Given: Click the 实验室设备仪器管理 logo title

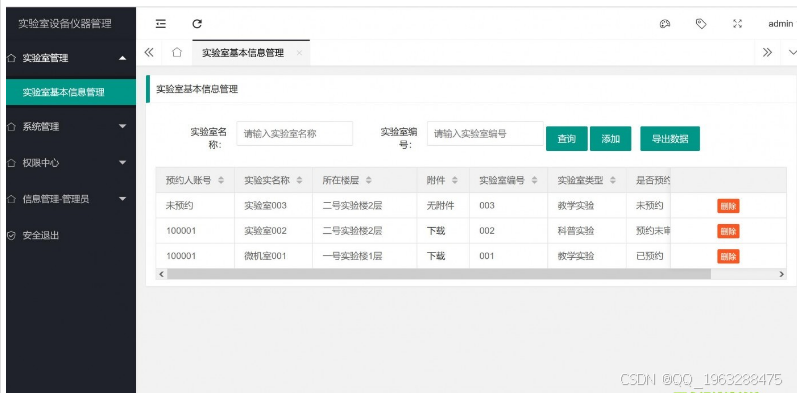Looking at the screenshot, I should [65, 23].
